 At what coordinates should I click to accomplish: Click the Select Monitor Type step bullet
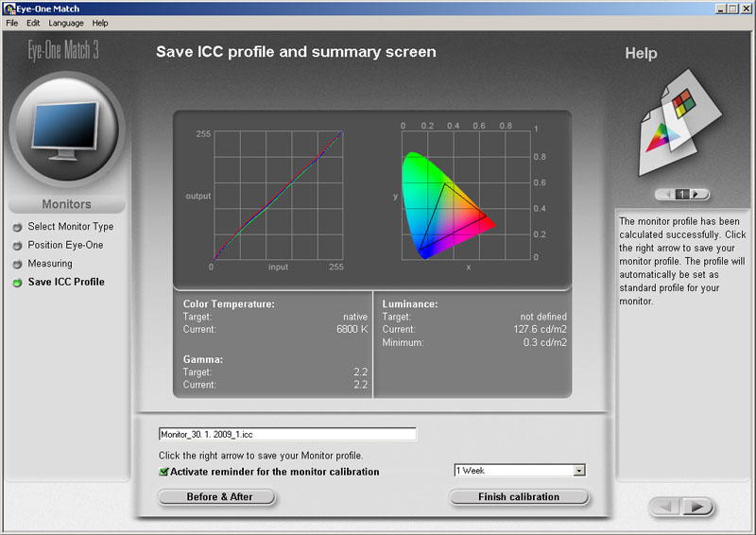click(17, 227)
